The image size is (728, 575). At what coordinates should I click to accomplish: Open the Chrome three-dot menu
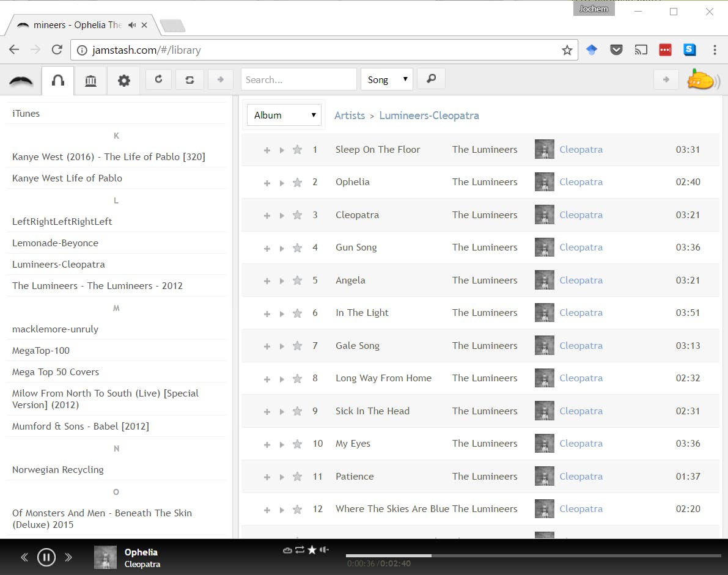715,50
